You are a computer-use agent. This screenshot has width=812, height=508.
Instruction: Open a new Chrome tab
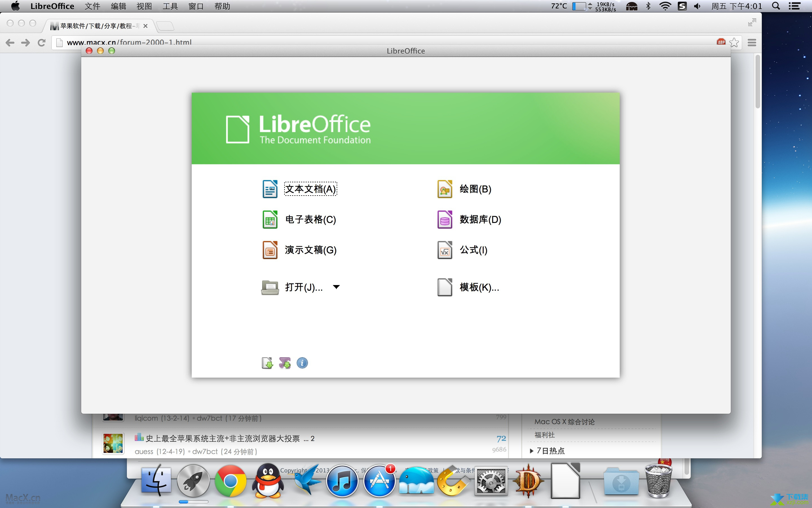[165, 26]
